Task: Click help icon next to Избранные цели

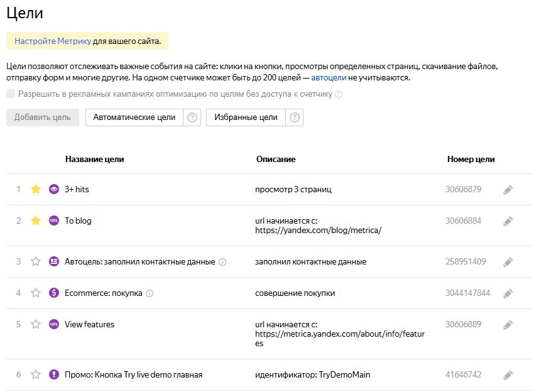Action: coord(295,117)
